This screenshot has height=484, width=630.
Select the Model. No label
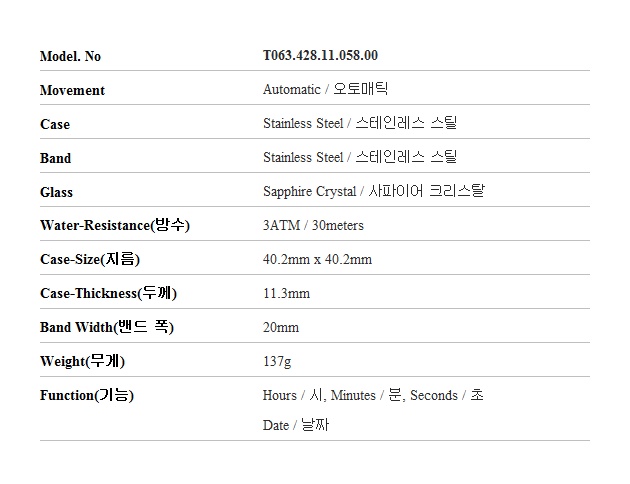pos(70,56)
